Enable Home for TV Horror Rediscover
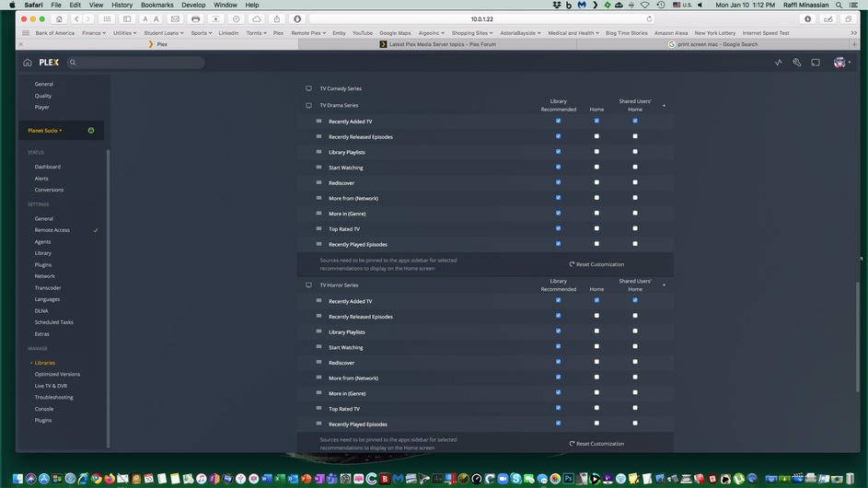This screenshot has height=488, width=868. tap(596, 362)
